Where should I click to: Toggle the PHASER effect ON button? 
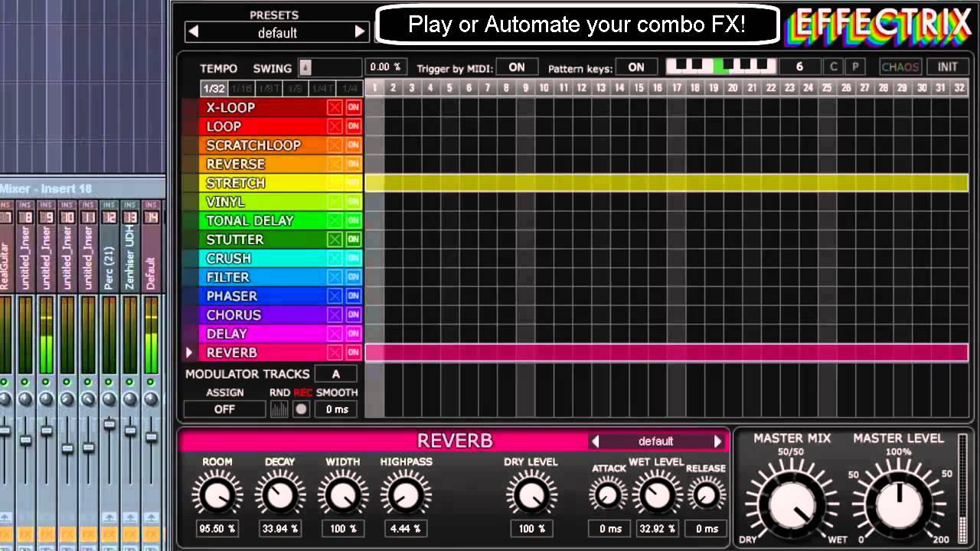coord(353,296)
